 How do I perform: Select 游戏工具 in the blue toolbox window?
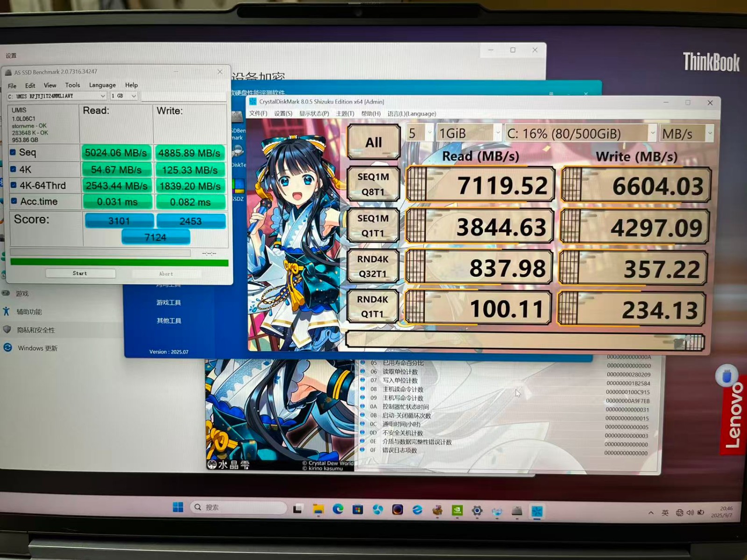pyautogui.click(x=169, y=303)
